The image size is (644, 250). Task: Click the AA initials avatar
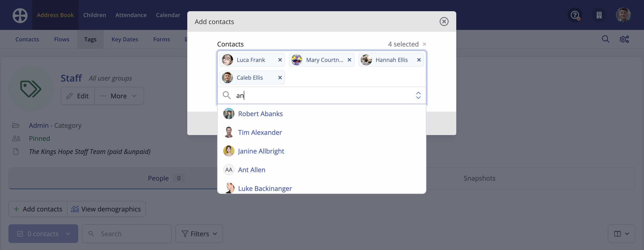[x=229, y=170]
